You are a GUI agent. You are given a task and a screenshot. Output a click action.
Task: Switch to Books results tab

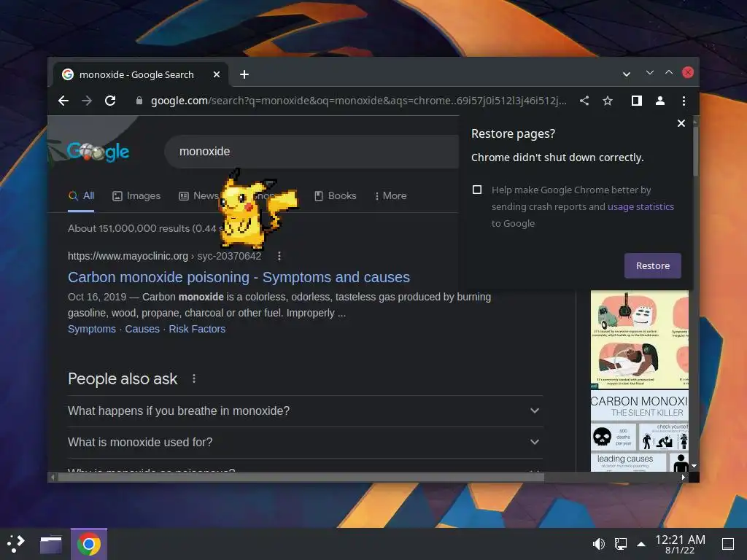coord(336,195)
